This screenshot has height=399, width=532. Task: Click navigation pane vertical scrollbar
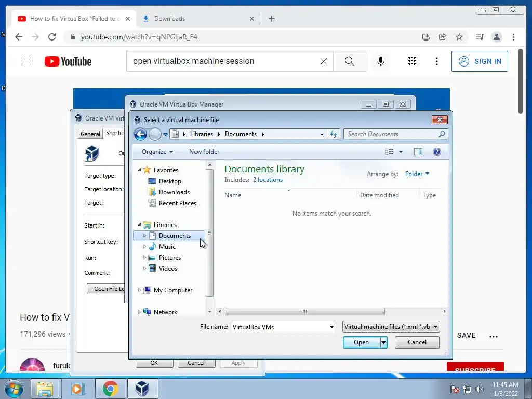pos(210,233)
